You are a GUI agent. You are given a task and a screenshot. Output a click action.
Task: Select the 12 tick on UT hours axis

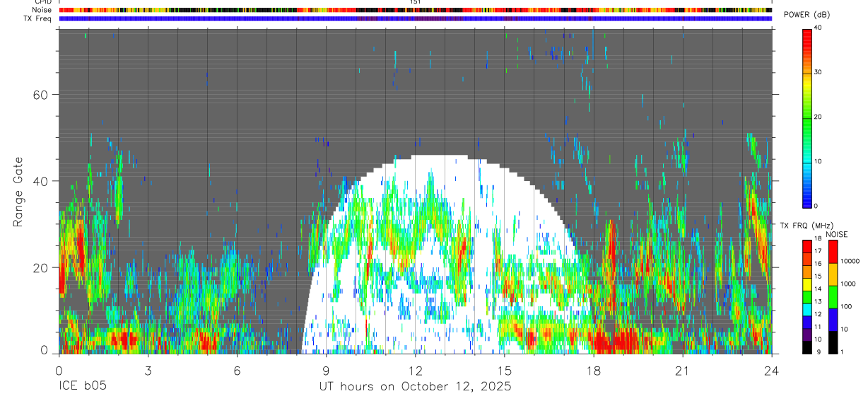[x=415, y=370]
